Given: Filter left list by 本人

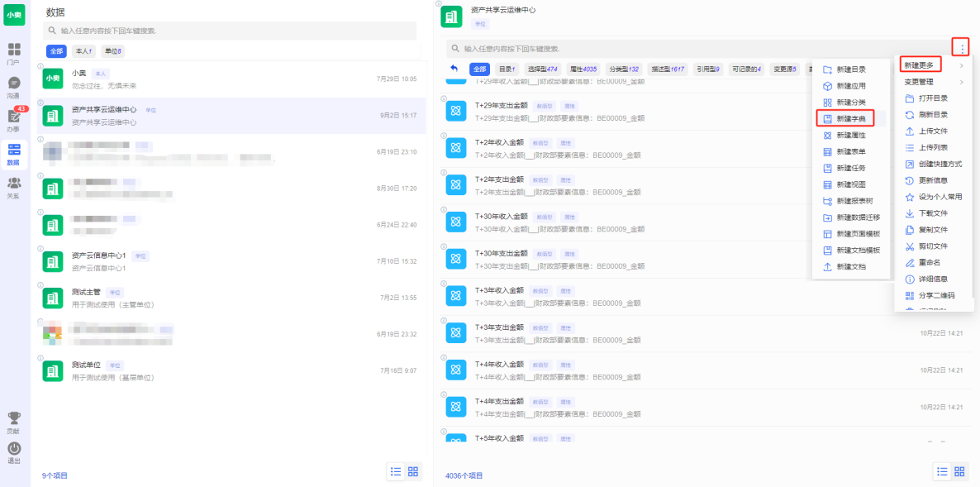Looking at the screenshot, I should [83, 51].
